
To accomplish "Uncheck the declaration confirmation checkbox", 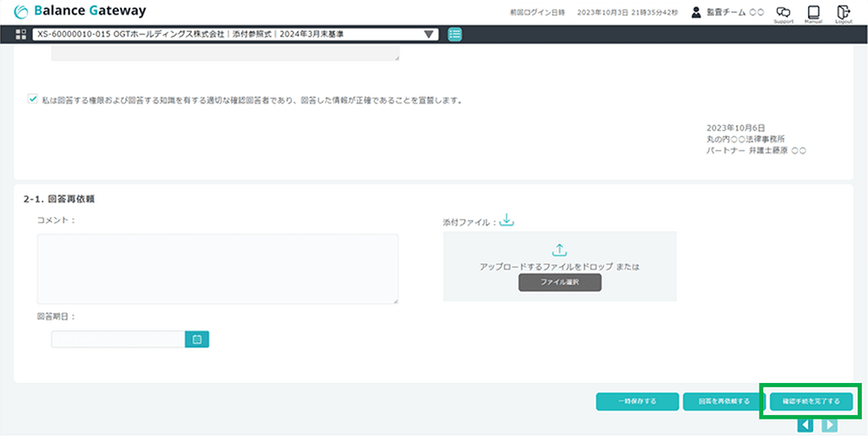I will point(32,100).
